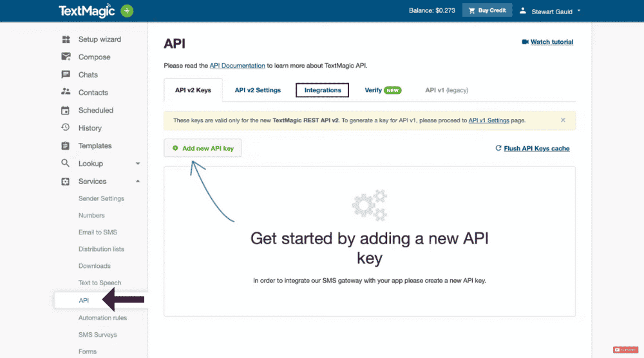
Task: Open Scheduled in sidebar
Action: (96, 110)
